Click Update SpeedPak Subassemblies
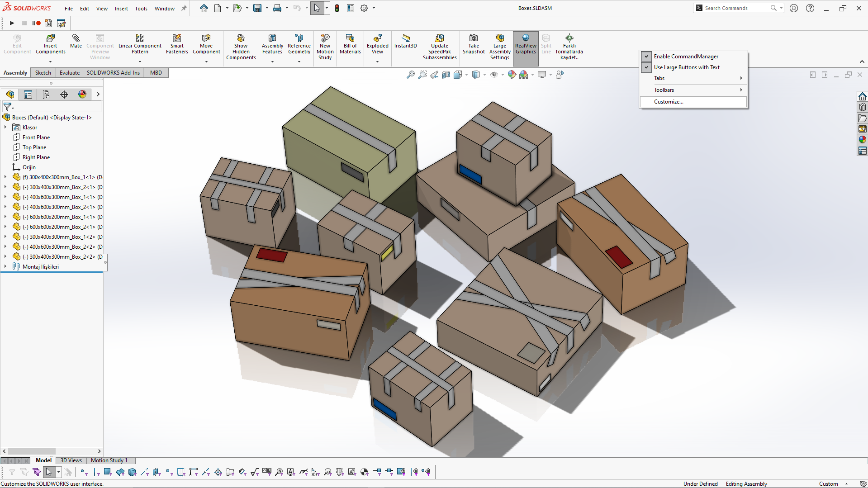Image resolution: width=868 pixels, height=488 pixels. click(x=440, y=47)
